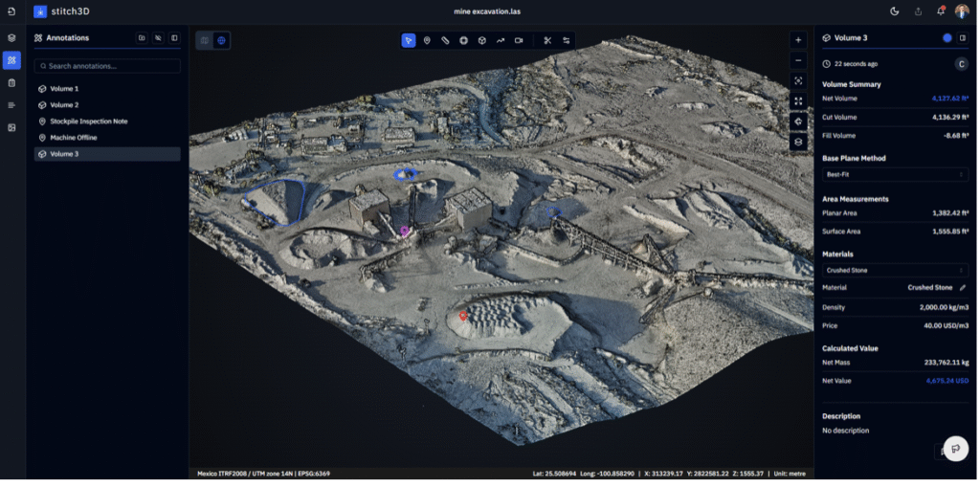Collapse the Annotations panel

(174, 38)
